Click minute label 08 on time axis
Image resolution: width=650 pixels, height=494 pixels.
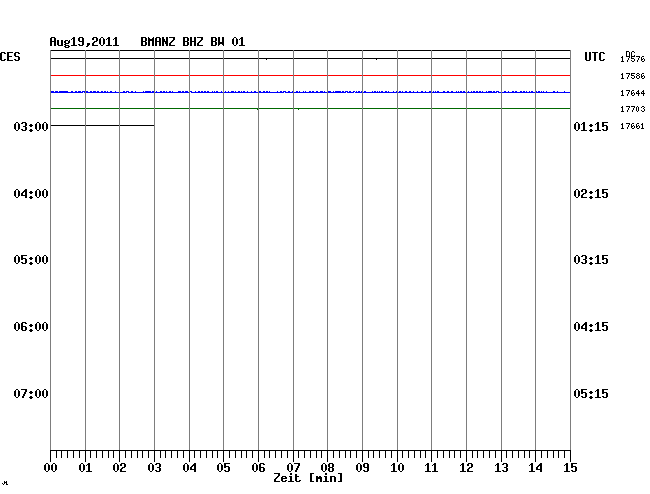(327, 468)
